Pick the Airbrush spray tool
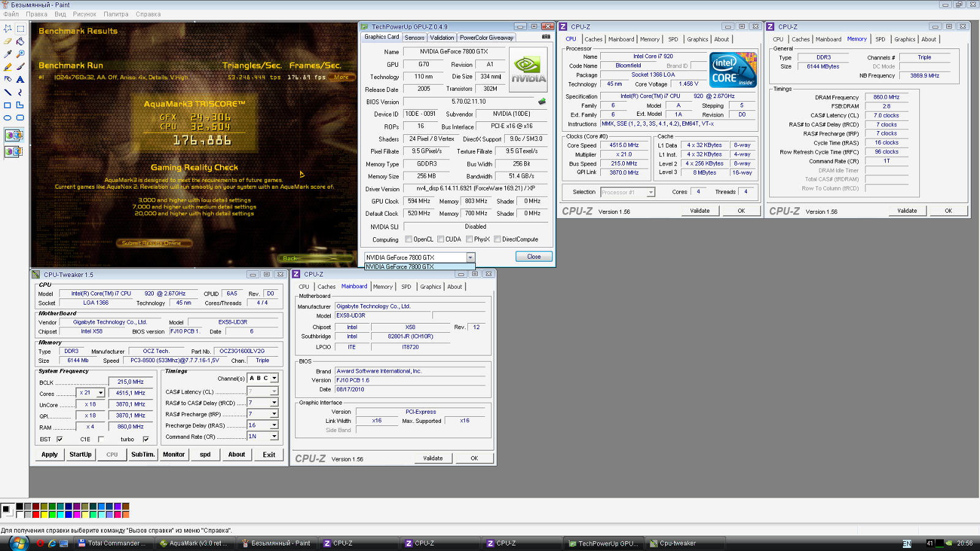 pos(8,79)
